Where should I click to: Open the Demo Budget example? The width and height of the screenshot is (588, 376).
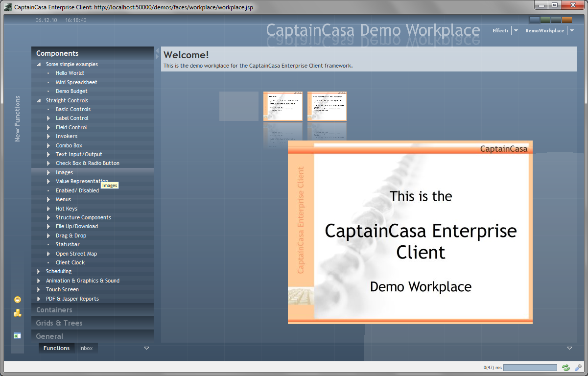point(71,91)
